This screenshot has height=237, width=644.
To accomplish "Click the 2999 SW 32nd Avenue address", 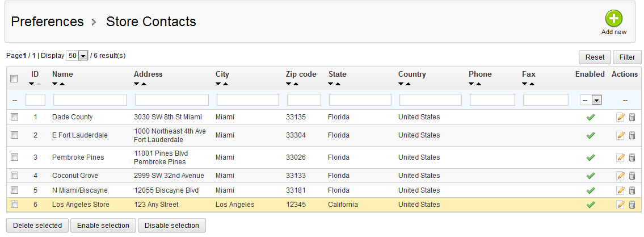I will pos(169,175).
